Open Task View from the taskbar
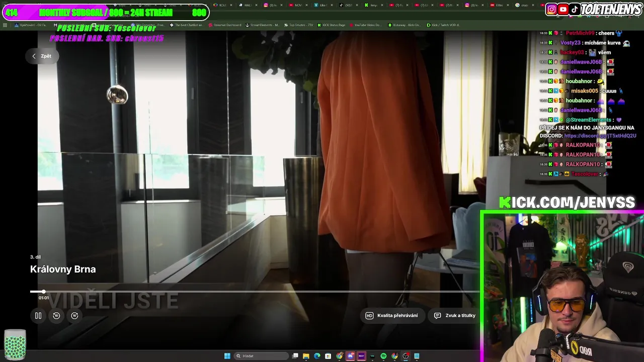 (x=295, y=356)
